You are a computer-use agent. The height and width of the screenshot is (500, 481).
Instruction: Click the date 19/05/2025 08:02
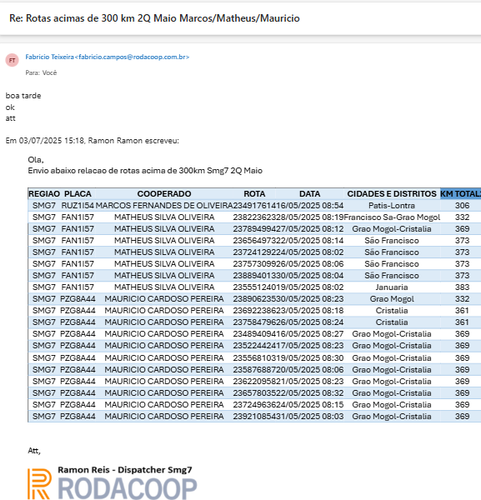(x=310, y=287)
